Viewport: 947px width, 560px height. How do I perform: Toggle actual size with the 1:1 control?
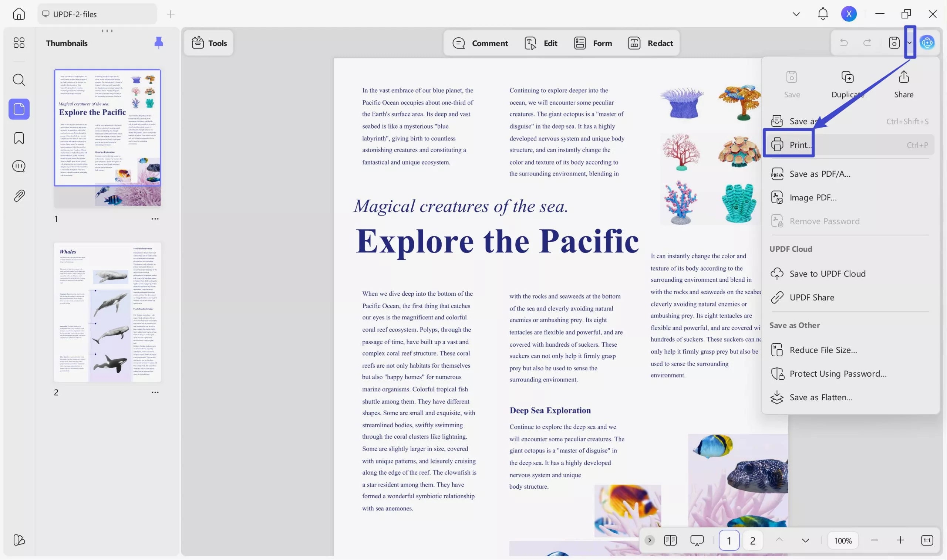coord(927,540)
